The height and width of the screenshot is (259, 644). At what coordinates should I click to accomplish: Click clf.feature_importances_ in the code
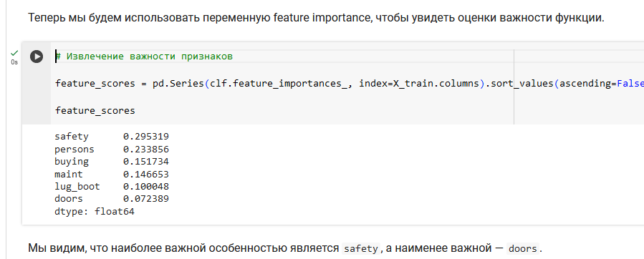click(x=278, y=84)
